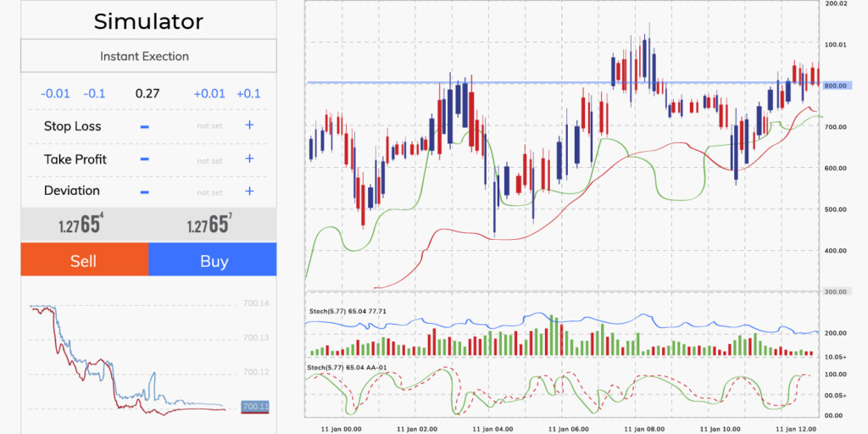Screen dimensions: 868x434
Task: Click the Stop Loss minus icon
Action: 144,126
